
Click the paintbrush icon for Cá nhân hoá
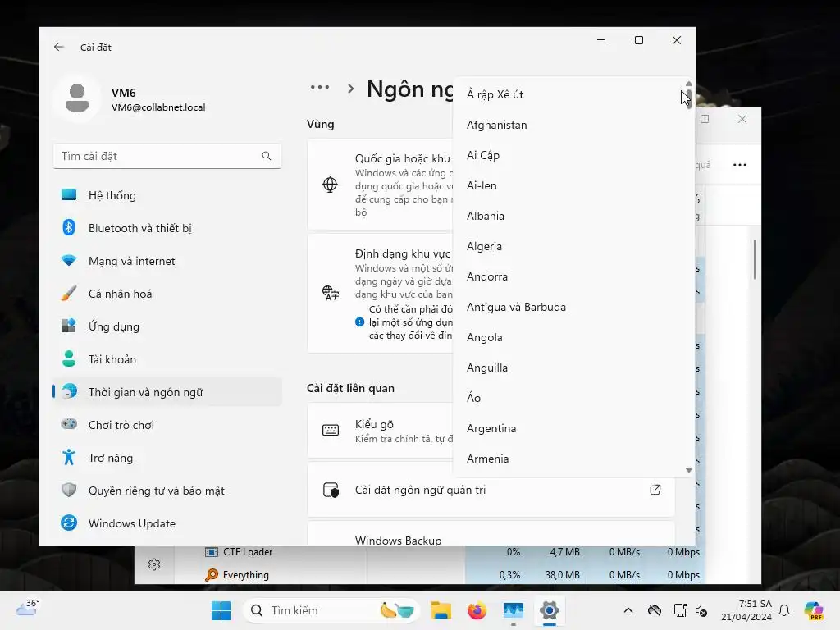tap(69, 293)
